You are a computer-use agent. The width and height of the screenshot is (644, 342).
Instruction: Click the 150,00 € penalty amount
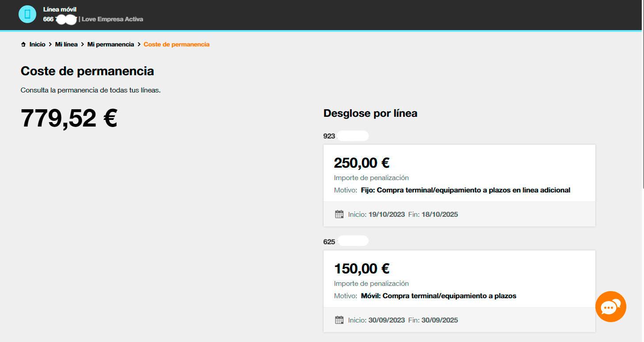362,269
